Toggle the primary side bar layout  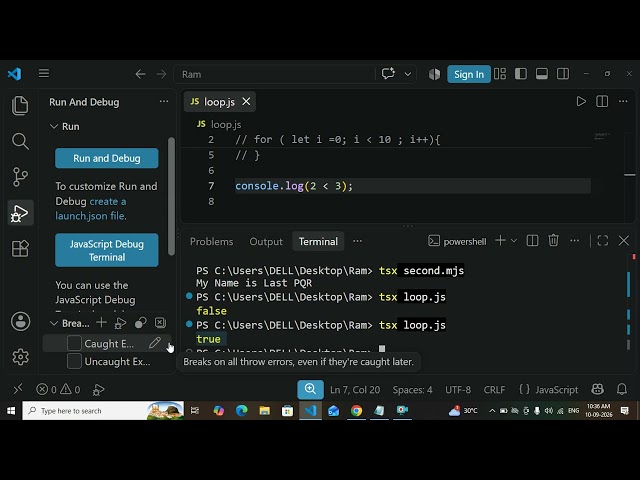pos(520,74)
